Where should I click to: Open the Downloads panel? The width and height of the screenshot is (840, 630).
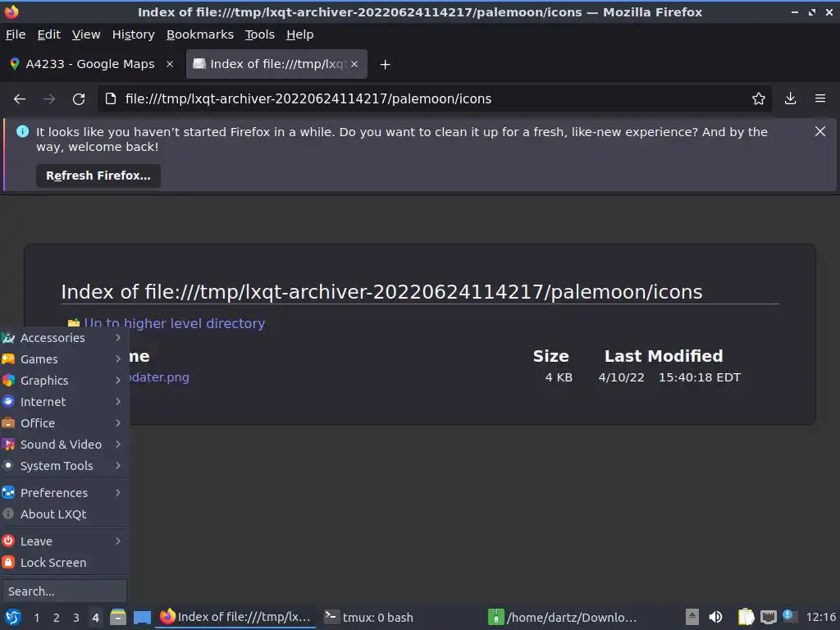(790, 98)
